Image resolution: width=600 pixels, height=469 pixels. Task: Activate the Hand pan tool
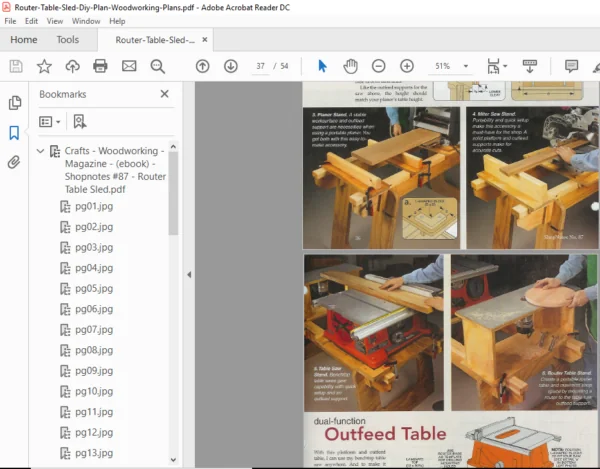pos(350,66)
